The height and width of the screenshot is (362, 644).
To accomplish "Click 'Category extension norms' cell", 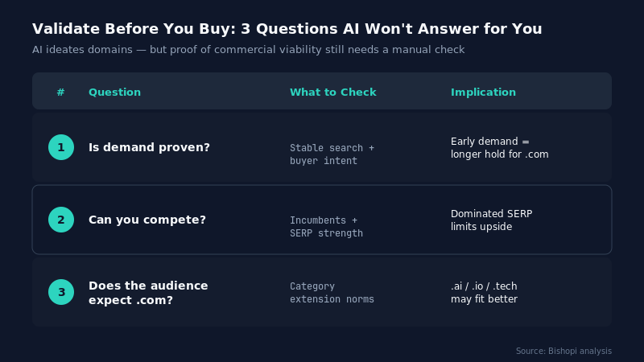I will pos(332,293).
